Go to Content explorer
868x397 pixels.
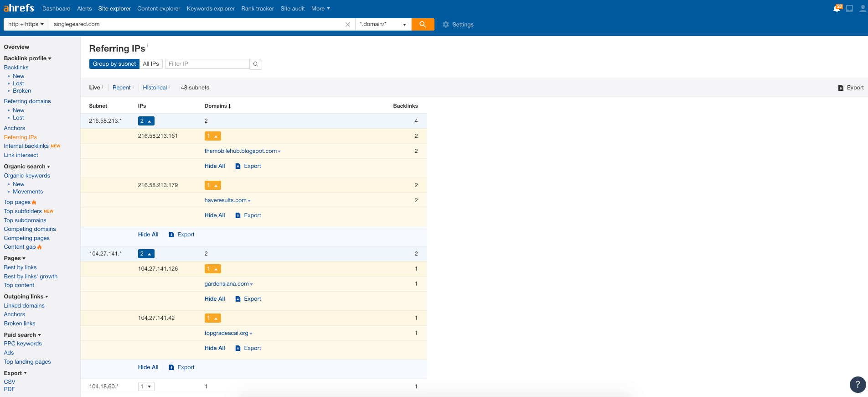click(159, 9)
